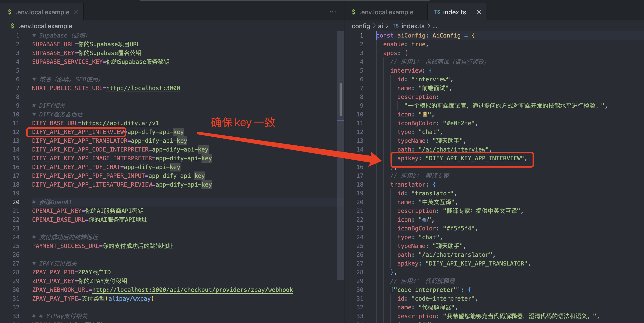This screenshot has width=644, height=323.
Task: Open ai breadcrumb segment
Action: (380, 26)
